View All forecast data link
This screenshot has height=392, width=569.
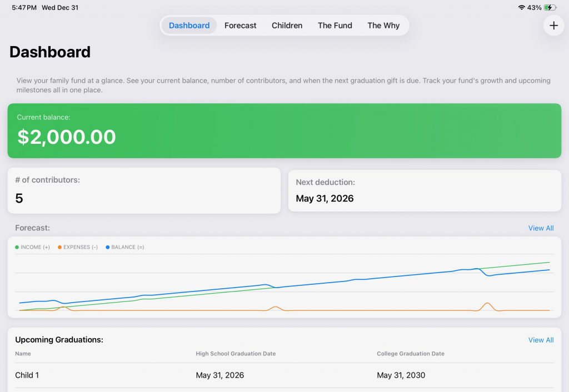[x=541, y=228]
